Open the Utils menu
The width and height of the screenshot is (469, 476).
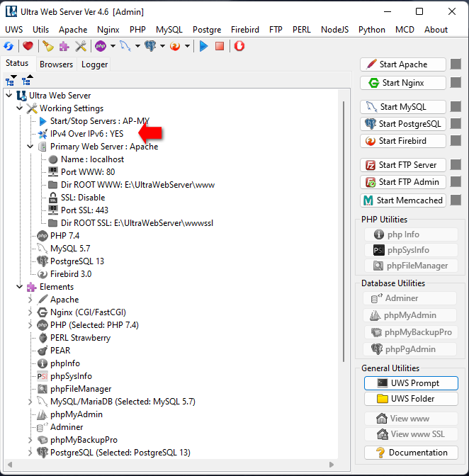pyautogui.click(x=40, y=30)
